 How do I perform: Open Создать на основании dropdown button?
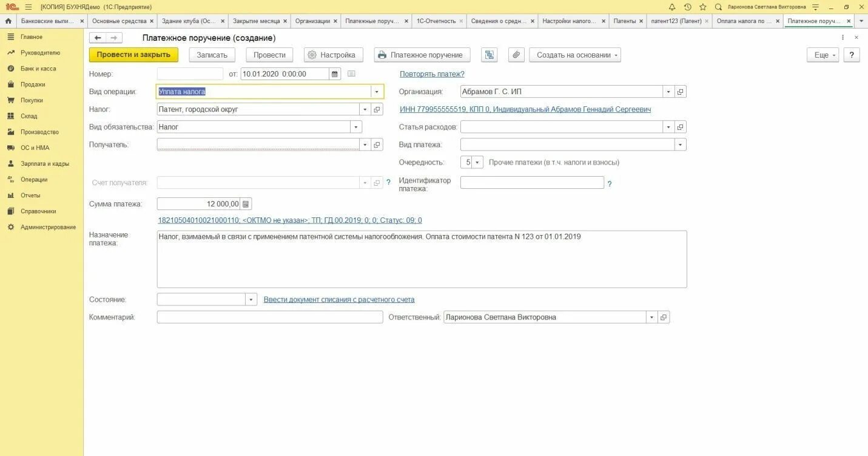coord(575,55)
